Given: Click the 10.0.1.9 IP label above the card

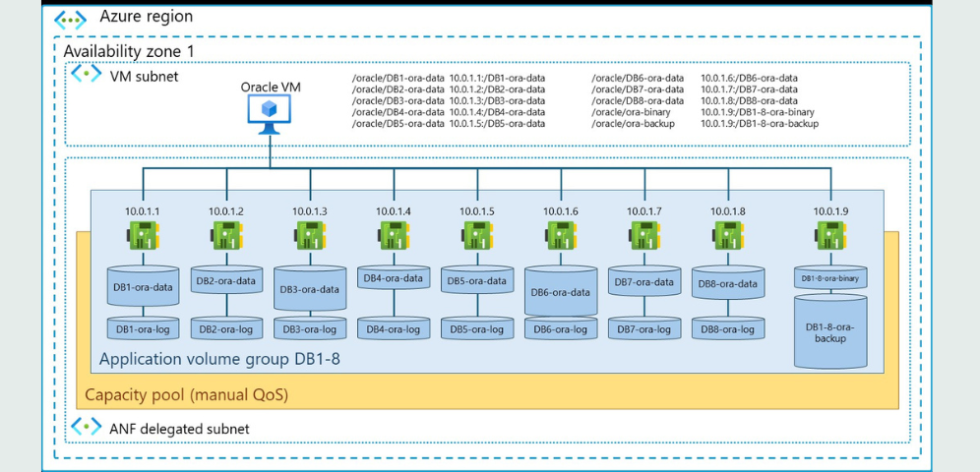Looking at the screenshot, I should [x=831, y=211].
